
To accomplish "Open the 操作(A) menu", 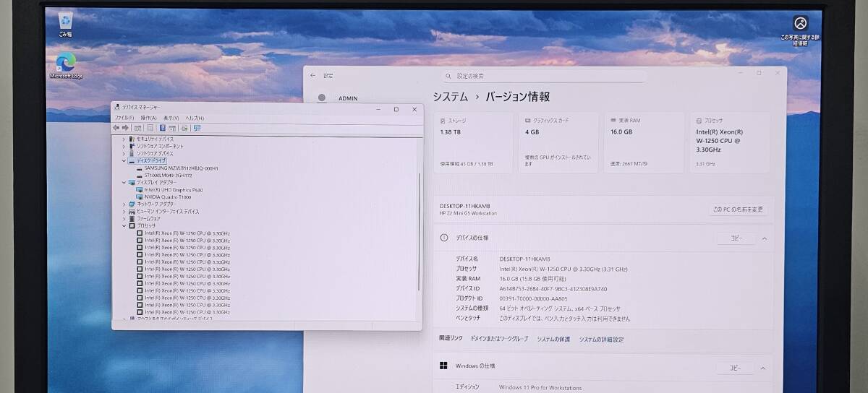I will click(149, 118).
